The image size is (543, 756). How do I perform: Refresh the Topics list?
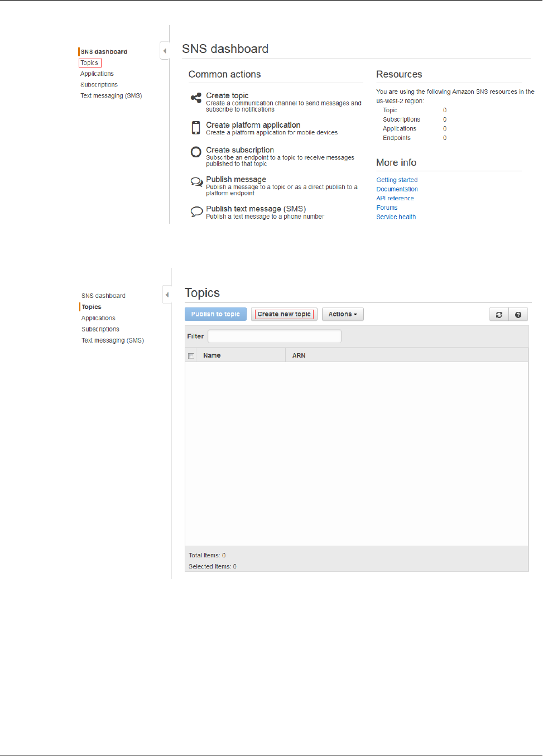click(499, 315)
